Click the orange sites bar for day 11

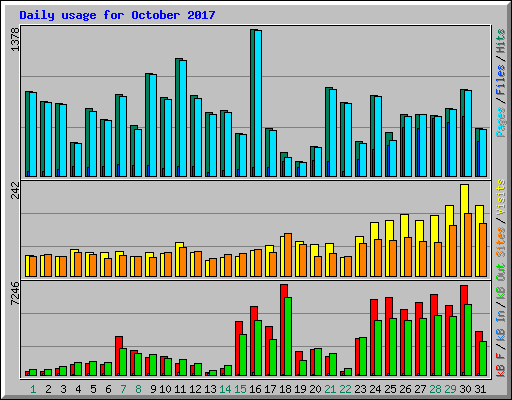click(183, 262)
